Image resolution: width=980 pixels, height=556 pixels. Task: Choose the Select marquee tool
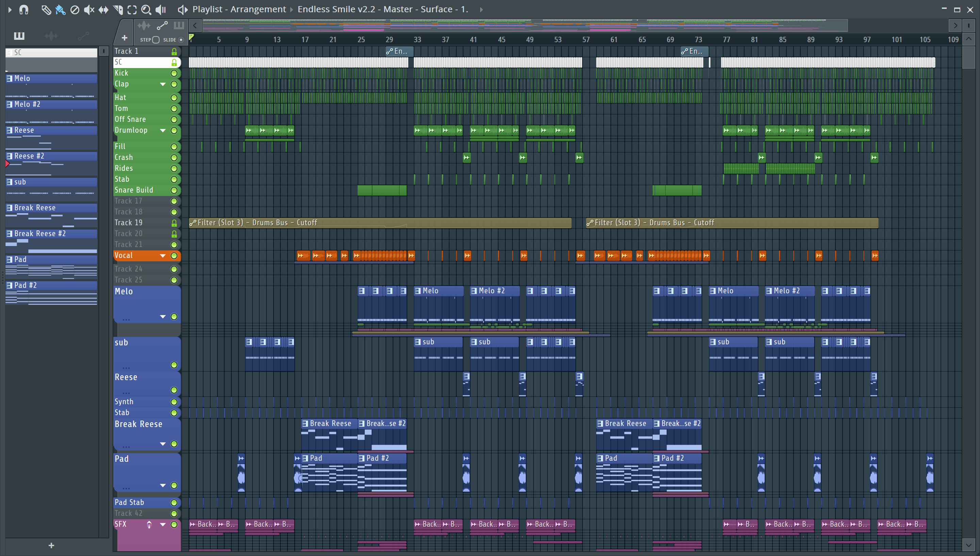click(x=132, y=10)
